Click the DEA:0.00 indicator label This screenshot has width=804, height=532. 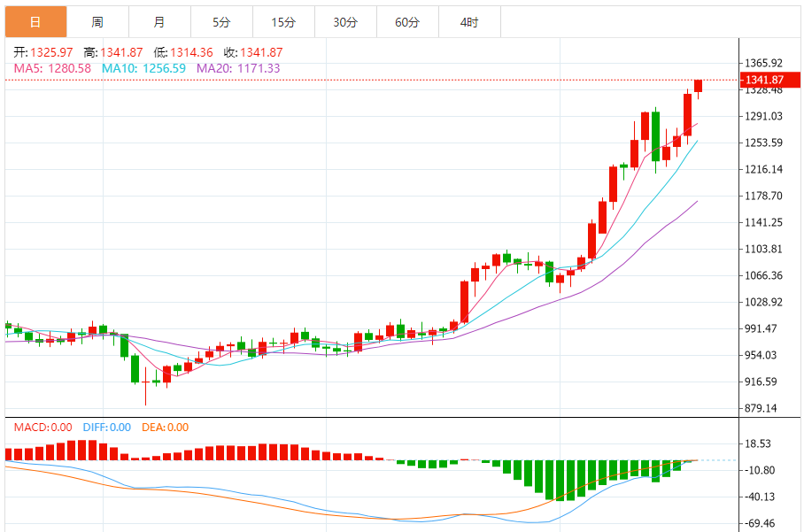pyautogui.click(x=165, y=428)
